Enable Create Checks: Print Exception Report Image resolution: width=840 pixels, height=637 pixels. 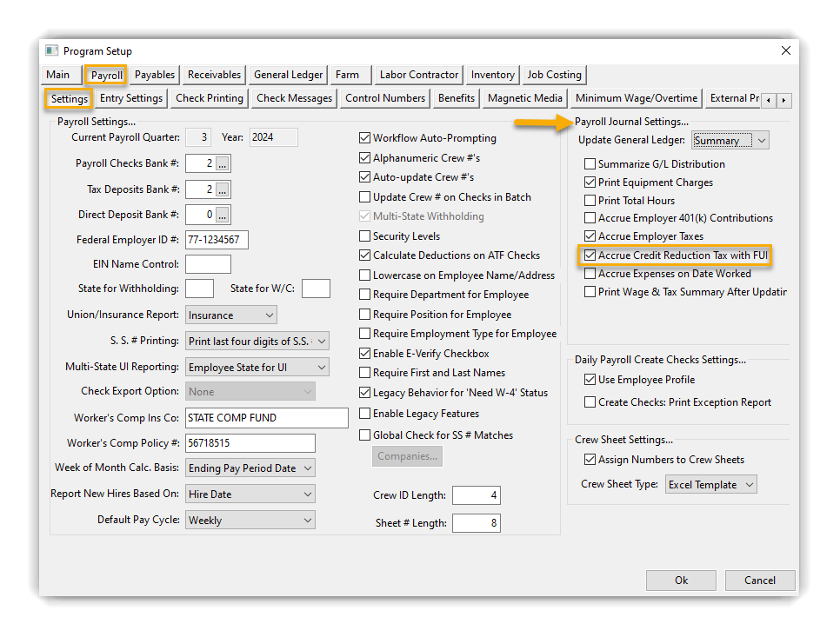(x=590, y=402)
